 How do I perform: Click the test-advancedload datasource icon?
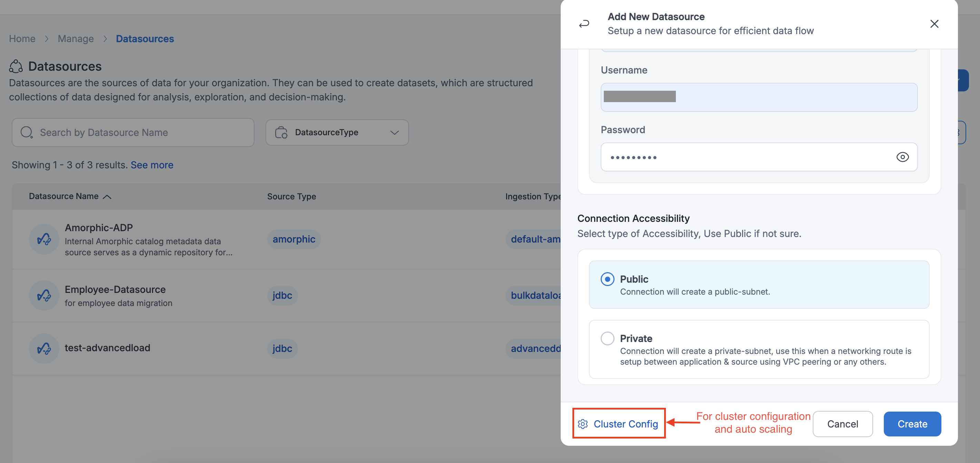44,348
